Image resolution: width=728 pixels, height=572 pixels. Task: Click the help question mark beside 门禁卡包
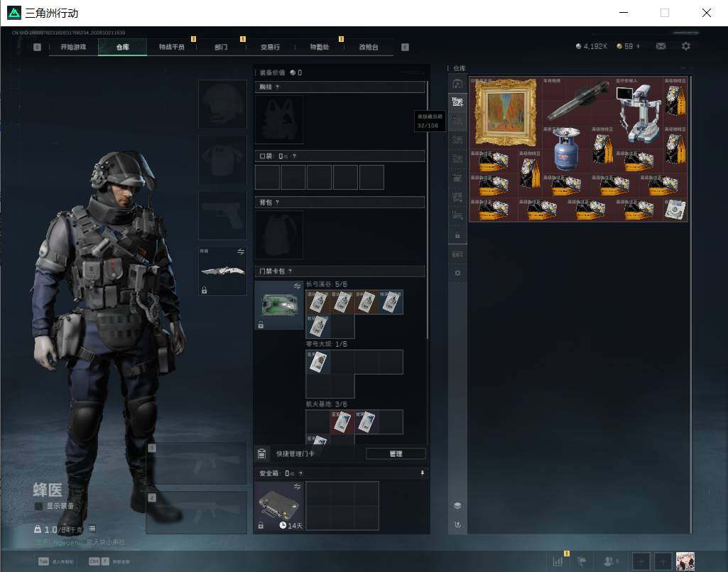(290, 271)
